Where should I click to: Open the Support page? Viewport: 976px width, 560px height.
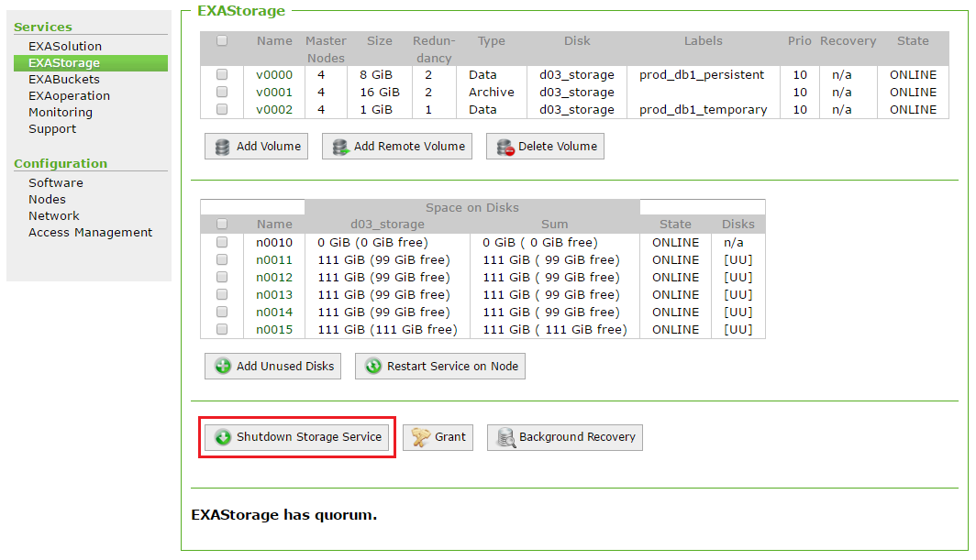coord(52,129)
